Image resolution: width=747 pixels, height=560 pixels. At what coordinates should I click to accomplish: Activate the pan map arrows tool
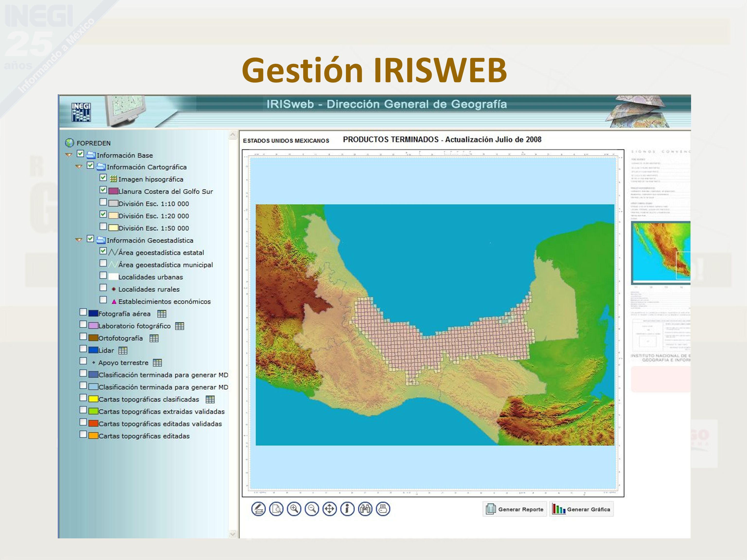pos(329,509)
